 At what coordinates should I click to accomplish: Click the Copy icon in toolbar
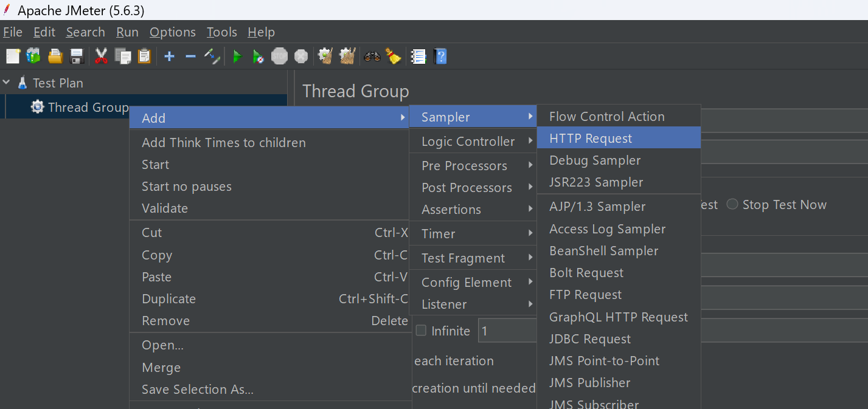coord(123,57)
